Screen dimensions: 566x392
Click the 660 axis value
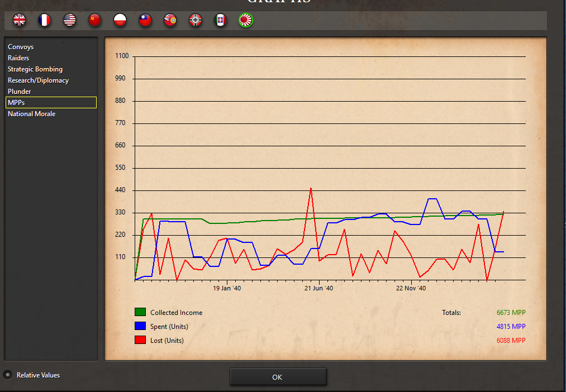click(120, 145)
